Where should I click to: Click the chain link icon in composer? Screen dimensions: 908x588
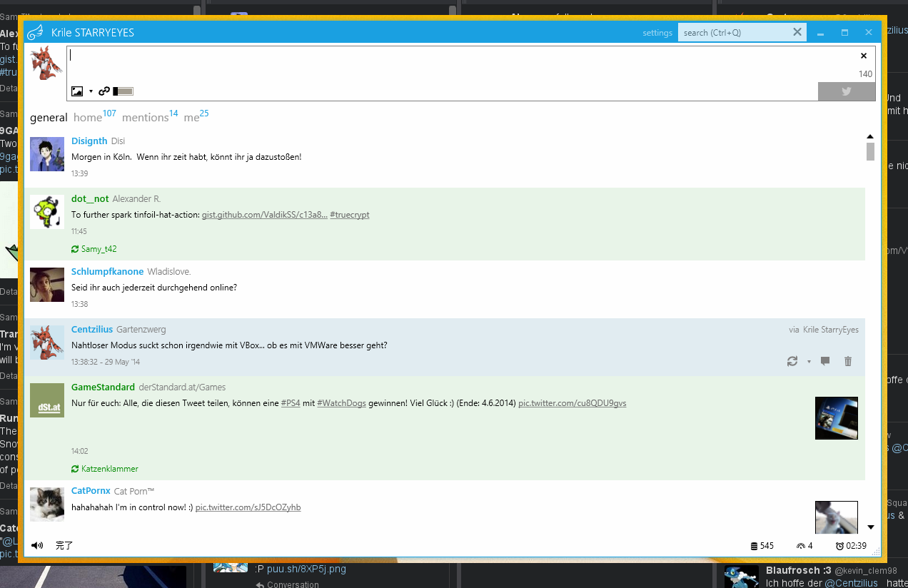click(x=104, y=91)
